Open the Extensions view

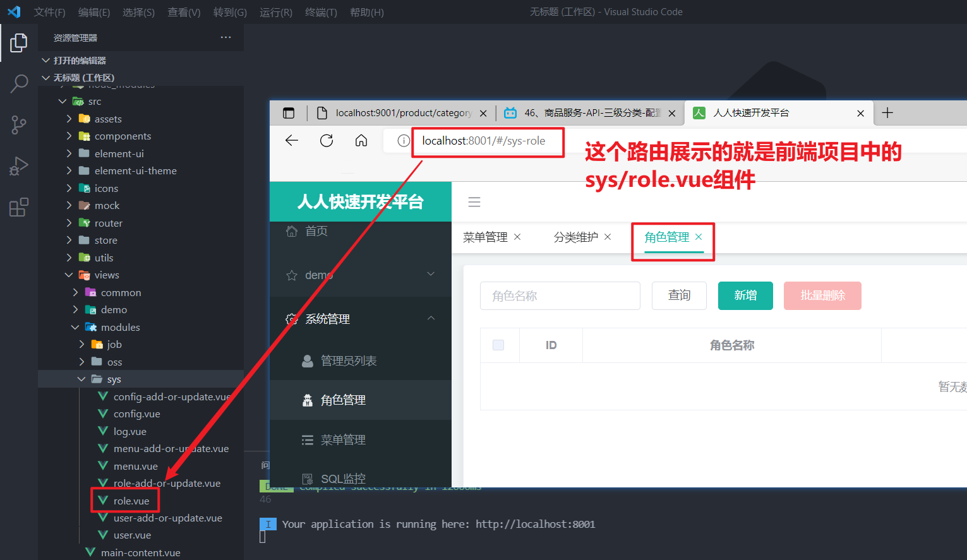click(19, 207)
